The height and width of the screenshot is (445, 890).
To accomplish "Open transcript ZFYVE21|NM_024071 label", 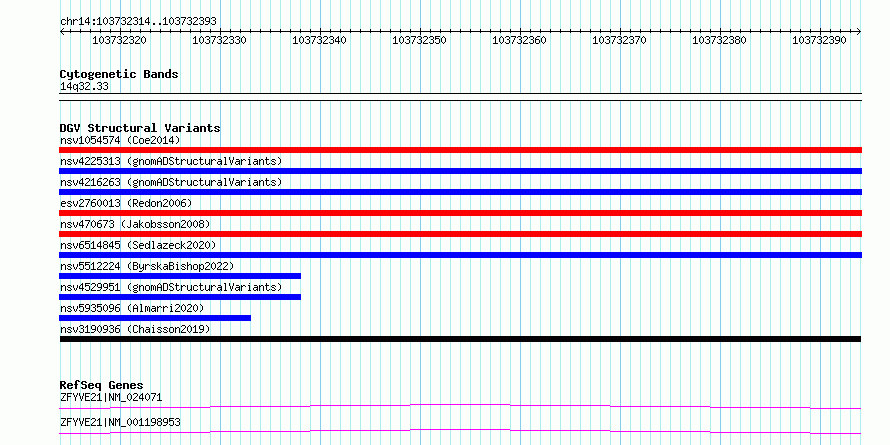I will coord(111,397).
